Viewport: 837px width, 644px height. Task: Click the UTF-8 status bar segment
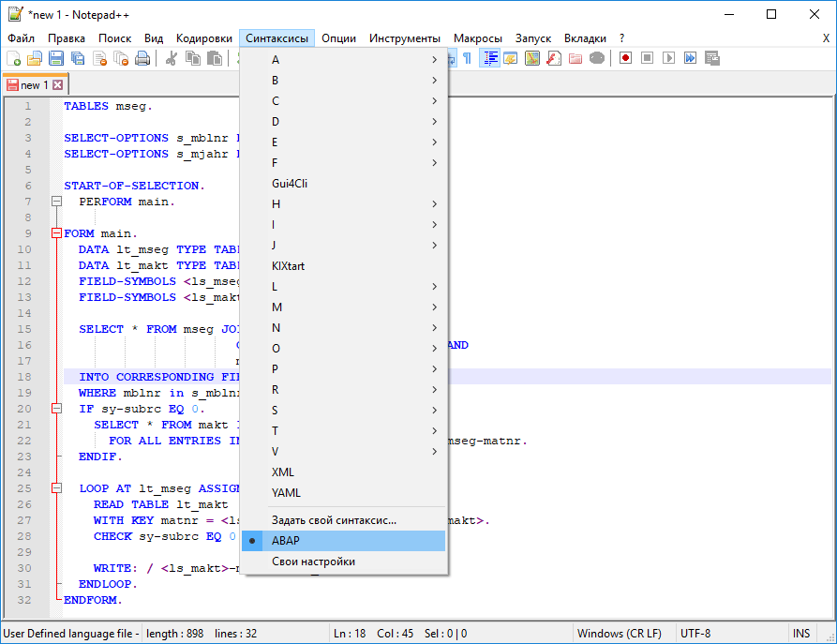[x=695, y=633]
